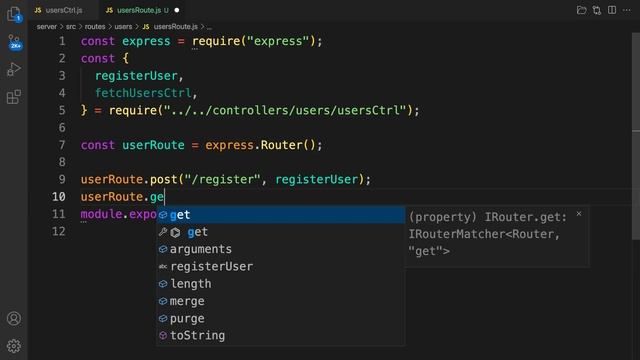This screenshot has width=640, height=360.
Task: Click line number 7 in the gutter
Action: (x=62, y=145)
